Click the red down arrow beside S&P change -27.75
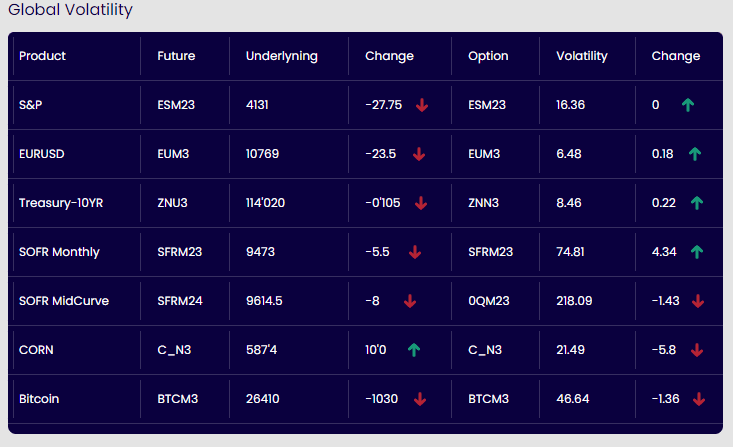 pos(421,105)
